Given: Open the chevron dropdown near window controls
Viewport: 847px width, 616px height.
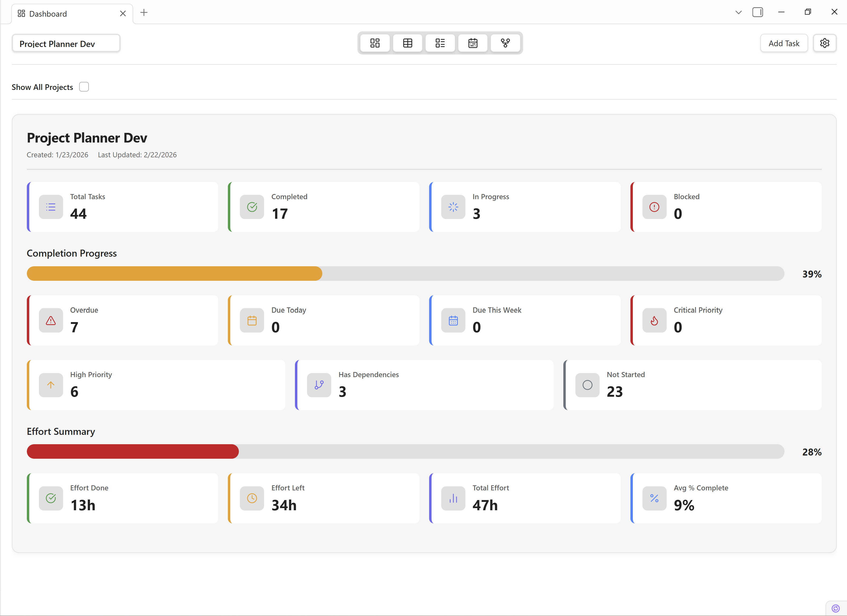Looking at the screenshot, I should (x=738, y=12).
